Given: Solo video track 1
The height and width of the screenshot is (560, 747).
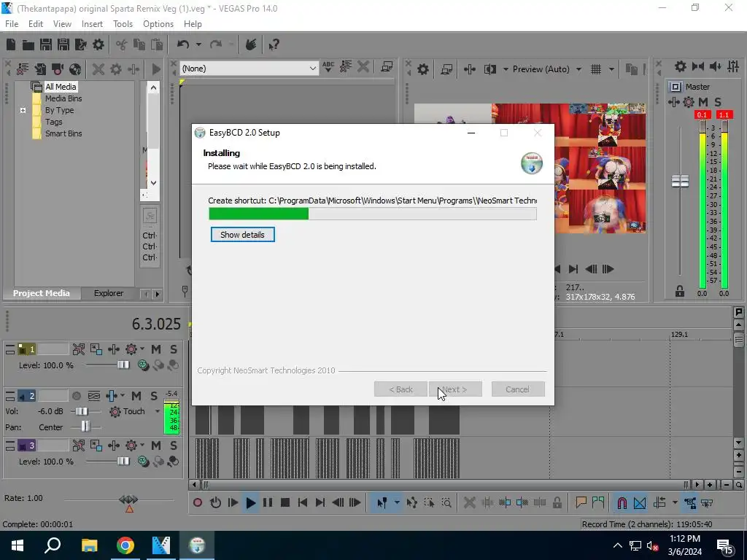Looking at the screenshot, I should (x=174, y=349).
